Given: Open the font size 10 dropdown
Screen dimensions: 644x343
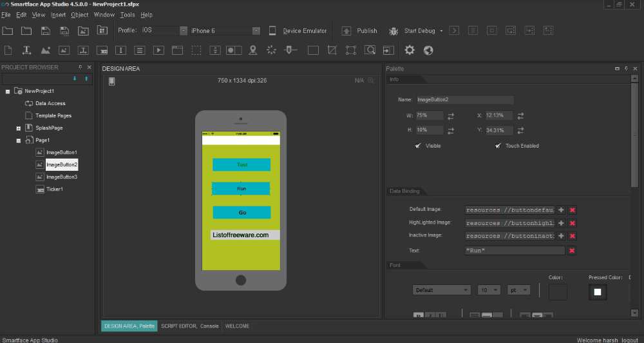Looking at the screenshot, I should click(489, 290).
